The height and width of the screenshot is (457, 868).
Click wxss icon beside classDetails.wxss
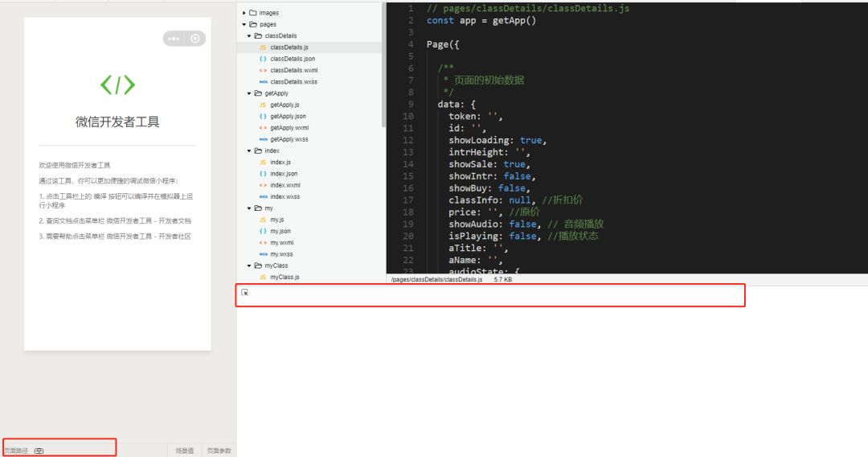tap(263, 82)
